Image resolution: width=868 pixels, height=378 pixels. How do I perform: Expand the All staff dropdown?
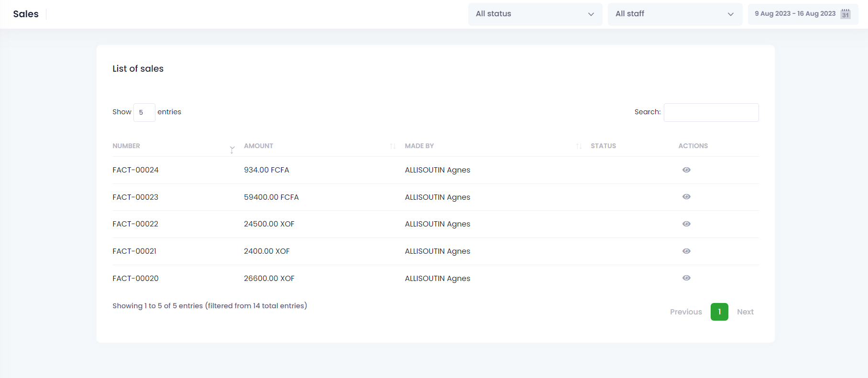point(674,14)
